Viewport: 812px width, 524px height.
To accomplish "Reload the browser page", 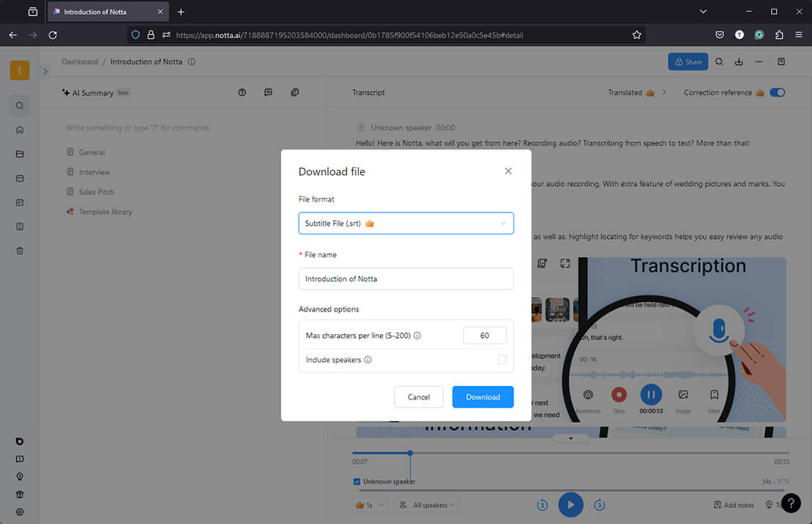I will tap(53, 35).
